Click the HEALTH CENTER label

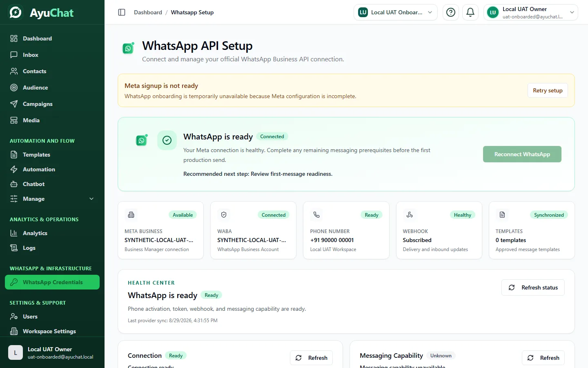[x=151, y=283]
